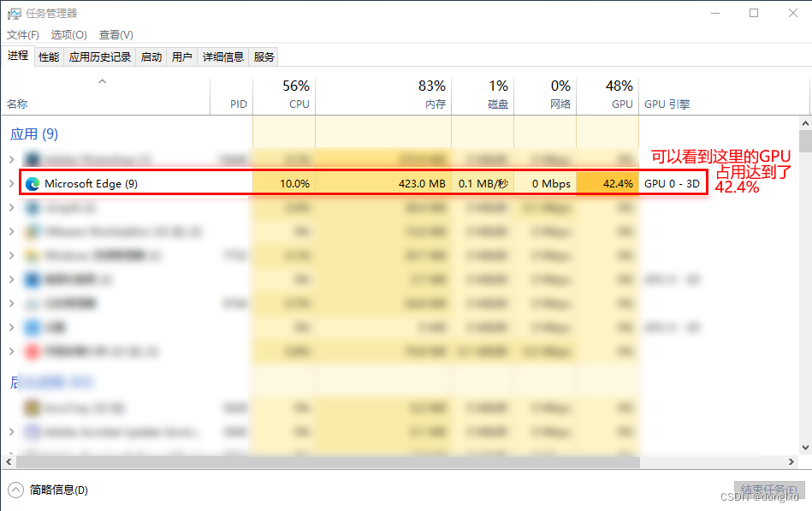The width and height of the screenshot is (812, 511).
Task: Close the 任务管理器 window
Action: click(793, 14)
